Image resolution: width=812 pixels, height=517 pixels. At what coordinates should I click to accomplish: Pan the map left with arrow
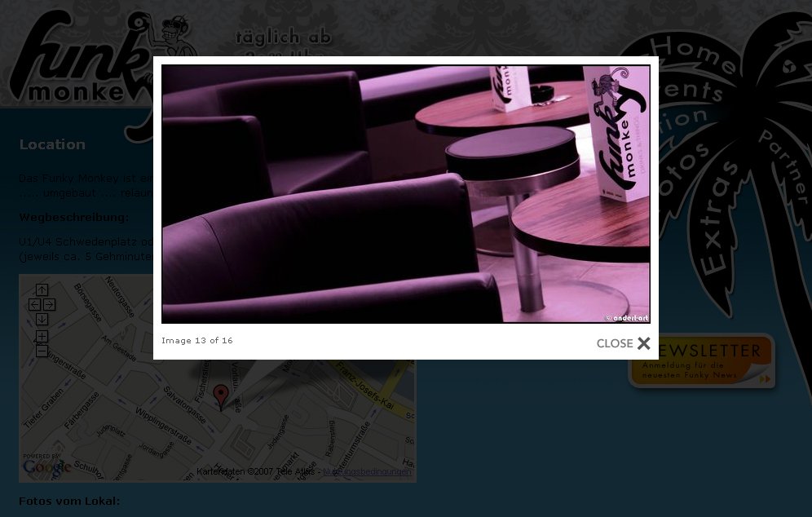pyautogui.click(x=34, y=305)
